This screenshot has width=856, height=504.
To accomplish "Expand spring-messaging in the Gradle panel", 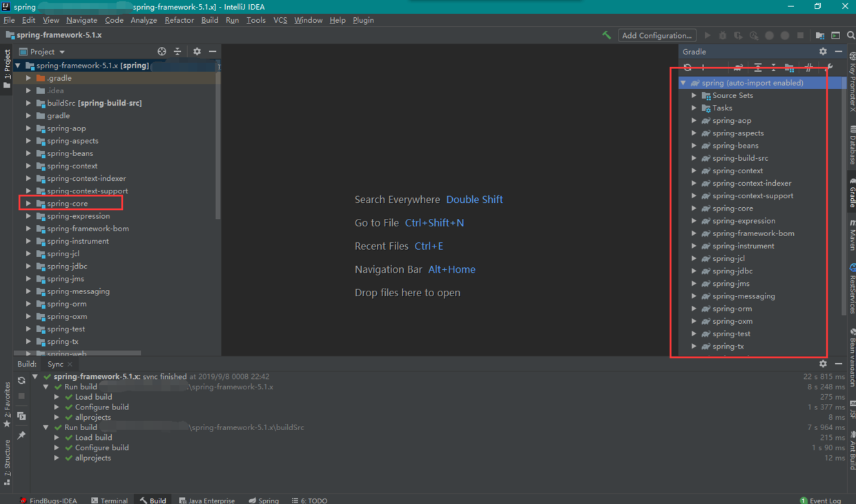I will 694,296.
